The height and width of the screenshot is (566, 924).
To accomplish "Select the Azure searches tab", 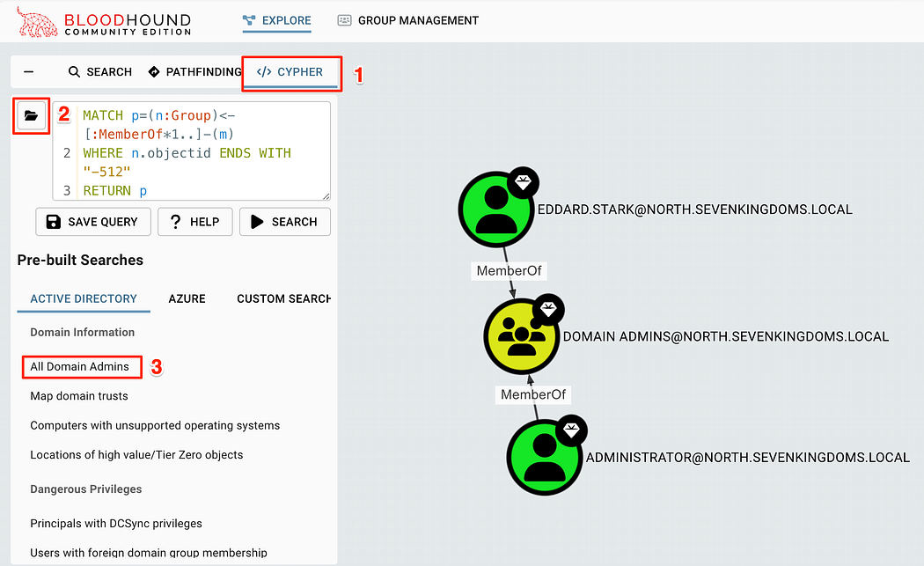I will pyautogui.click(x=187, y=299).
